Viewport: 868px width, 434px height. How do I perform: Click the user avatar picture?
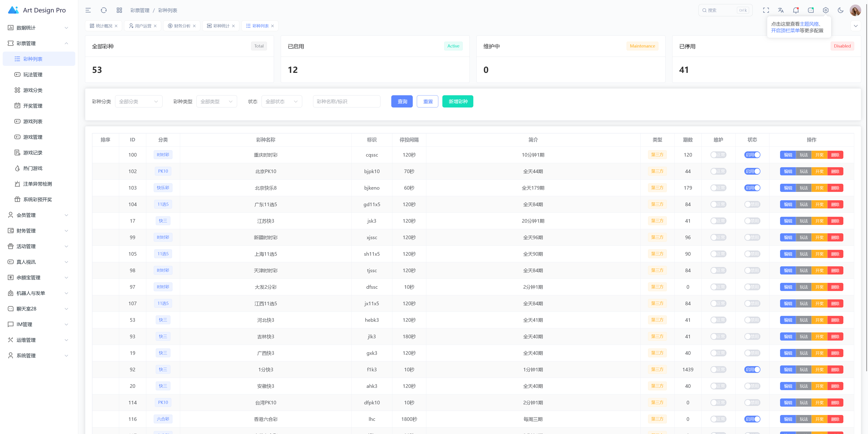(x=855, y=10)
